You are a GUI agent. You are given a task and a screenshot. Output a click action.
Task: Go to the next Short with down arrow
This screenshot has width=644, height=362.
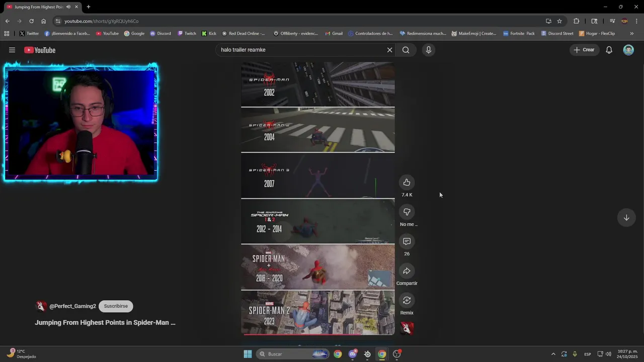(x=626, y=218)
